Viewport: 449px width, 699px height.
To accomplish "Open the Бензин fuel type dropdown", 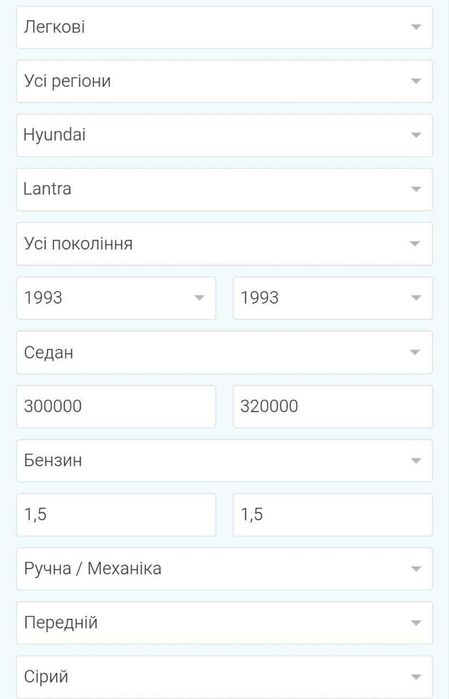I will tap(224, 461).
